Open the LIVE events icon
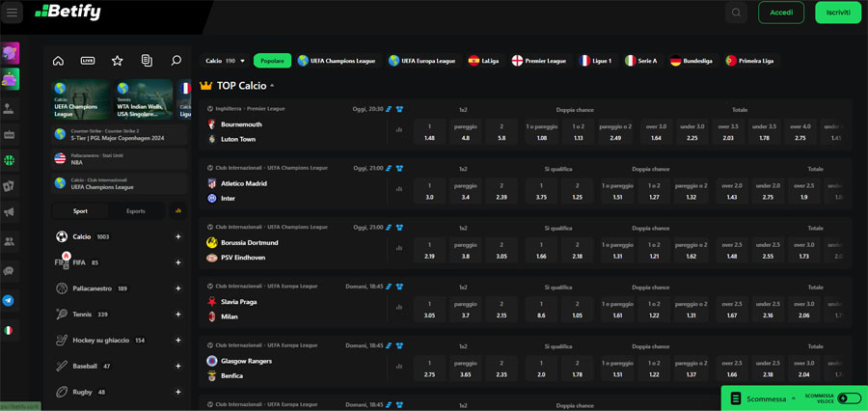Screen dimensions: 868x411 coord(88,61)
